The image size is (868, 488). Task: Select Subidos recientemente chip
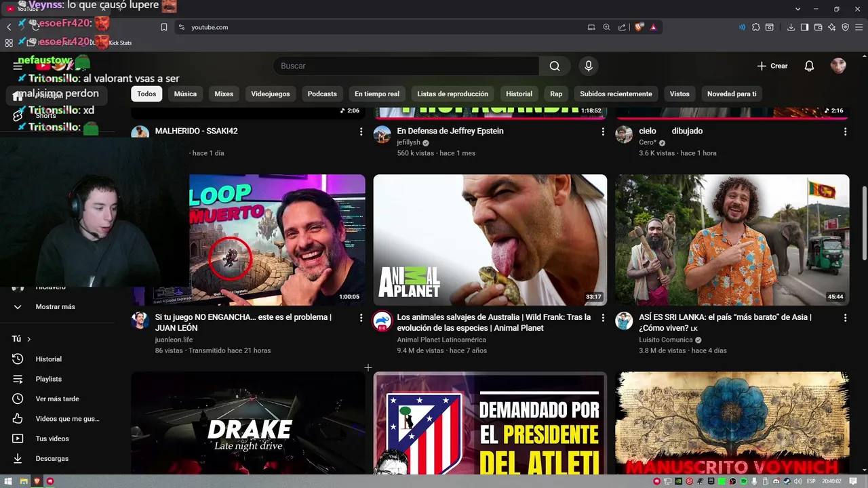tap(616, 94)
